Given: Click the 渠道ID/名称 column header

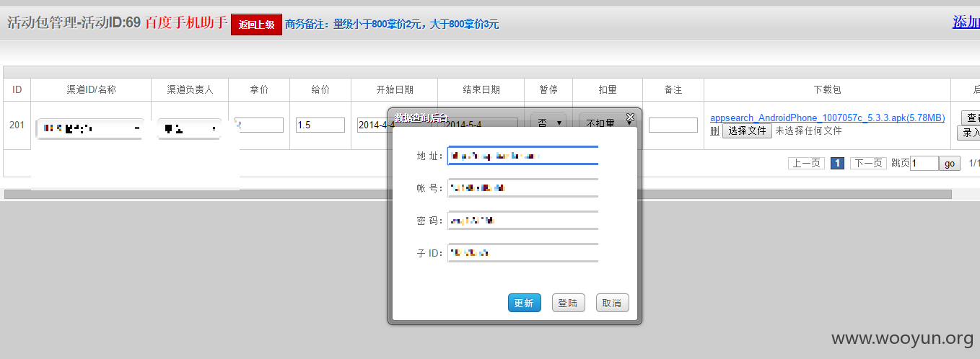Looking at the screenshot, I should 91,90.
